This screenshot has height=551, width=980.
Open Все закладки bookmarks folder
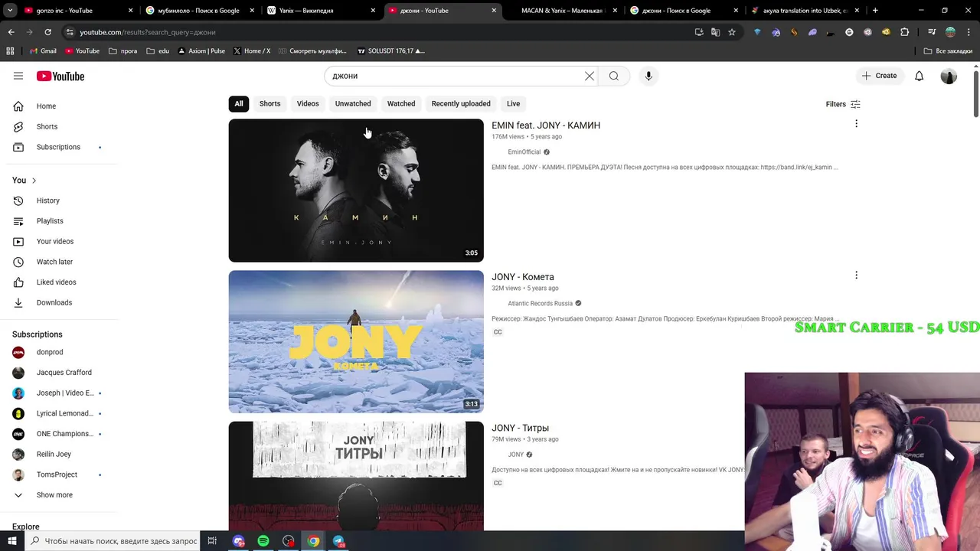[948, 51]
